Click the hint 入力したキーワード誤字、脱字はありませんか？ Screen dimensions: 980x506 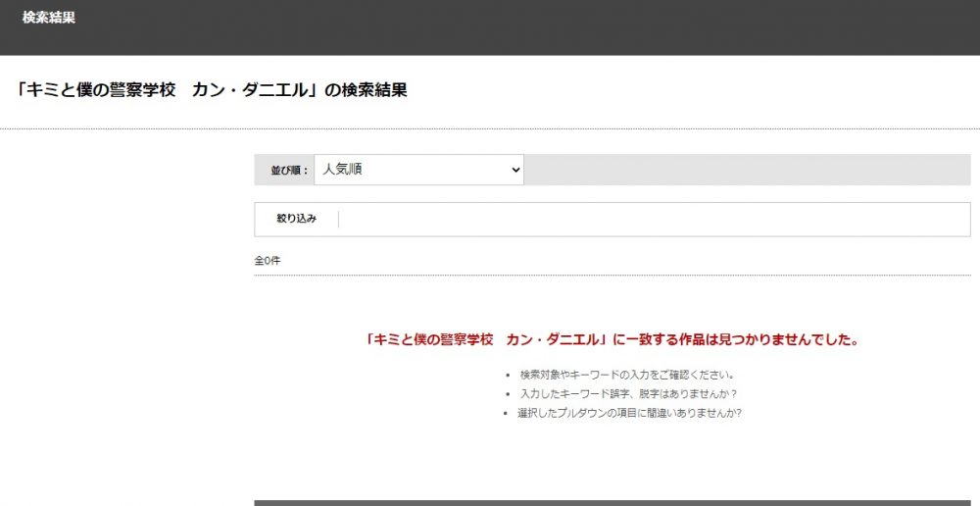[629, 394]
